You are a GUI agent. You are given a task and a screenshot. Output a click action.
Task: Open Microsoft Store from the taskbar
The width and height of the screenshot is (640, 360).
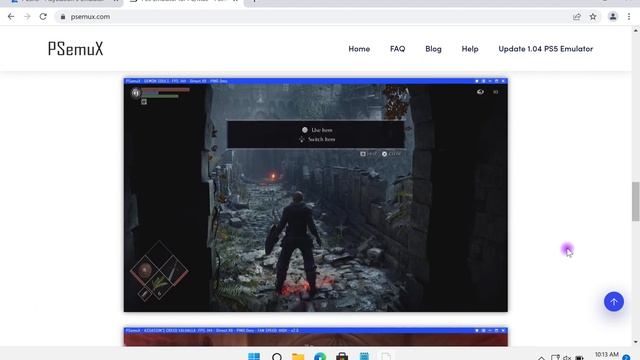tap(342, 357)
